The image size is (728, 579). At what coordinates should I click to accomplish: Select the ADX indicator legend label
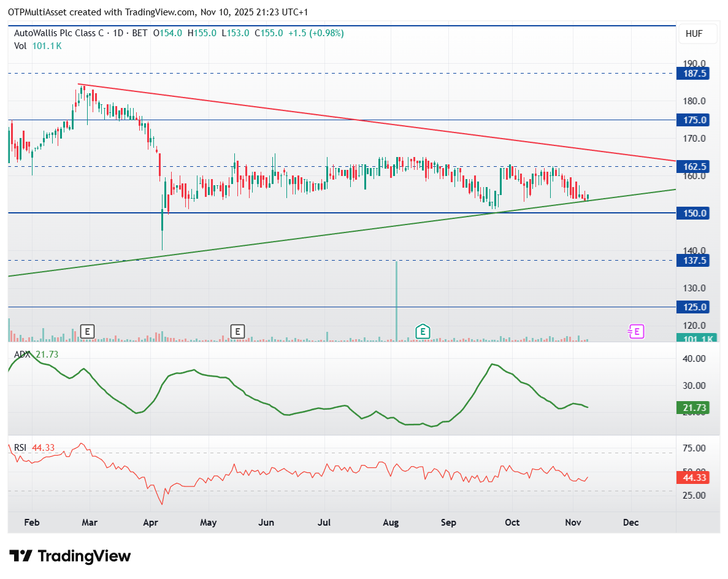click(x=23, y=355)
